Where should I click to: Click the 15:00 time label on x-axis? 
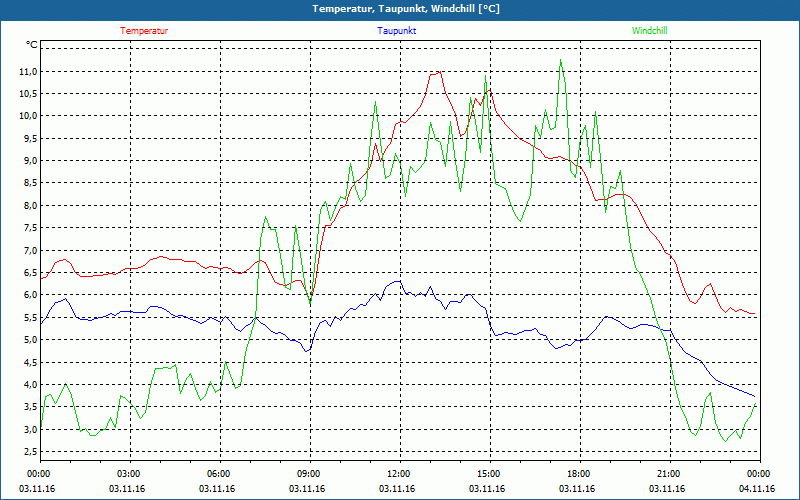point(490,474)
